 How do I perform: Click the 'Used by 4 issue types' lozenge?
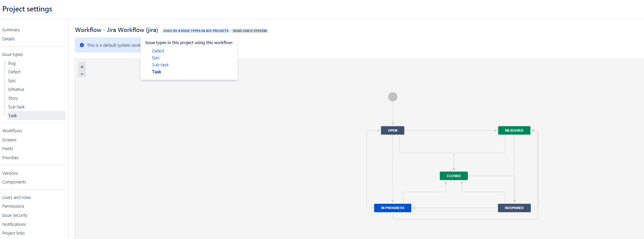[196, 31]
